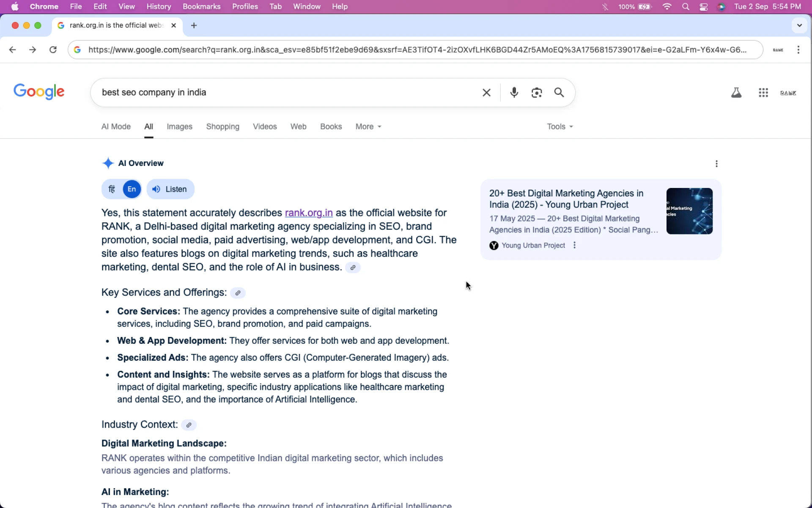
Task: Switch to the Images tab
Action: click(x=179, y=127)
